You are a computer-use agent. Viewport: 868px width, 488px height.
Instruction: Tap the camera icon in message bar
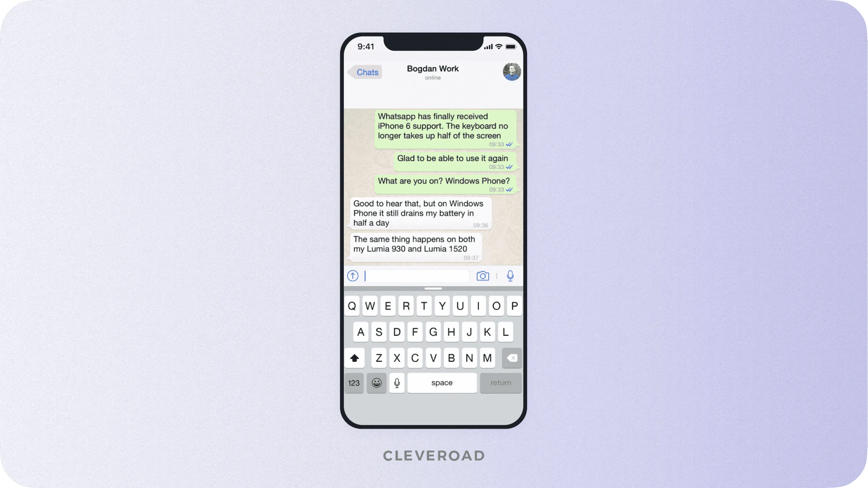coord(483,275)
